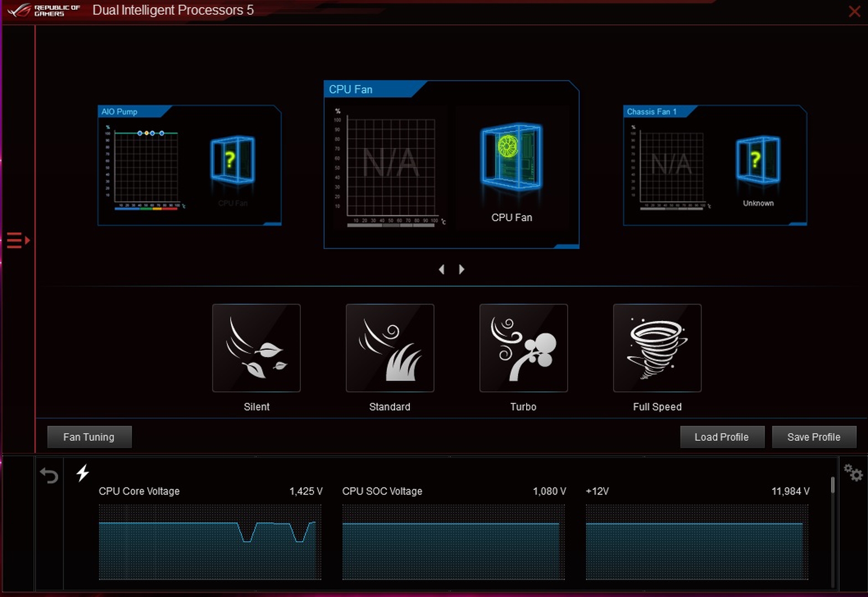Select the Standard fan mode icon

390,348
